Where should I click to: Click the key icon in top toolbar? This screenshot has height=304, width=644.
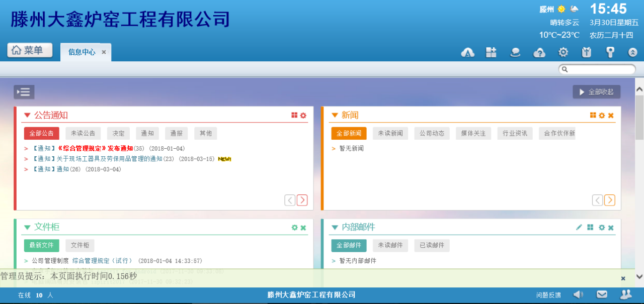pos(610,52)
